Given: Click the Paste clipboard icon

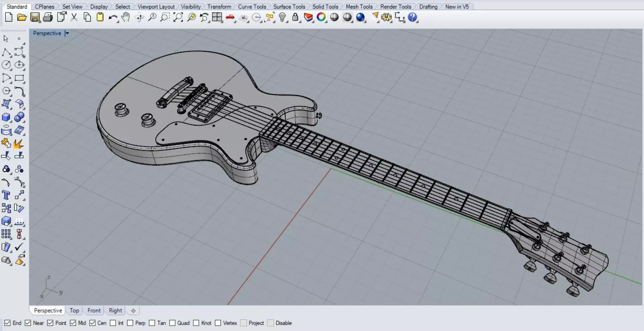Looking at the screenshot, I should coord(100,17).
